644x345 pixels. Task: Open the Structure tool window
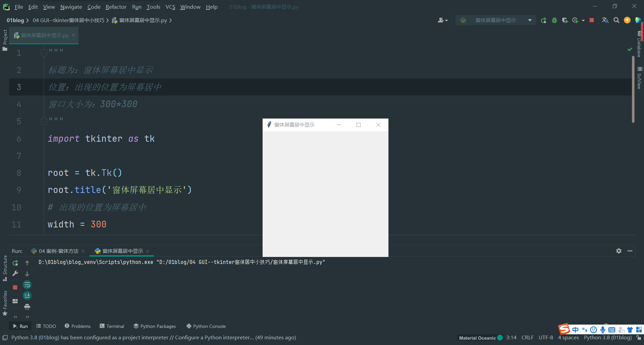(5, 268)
